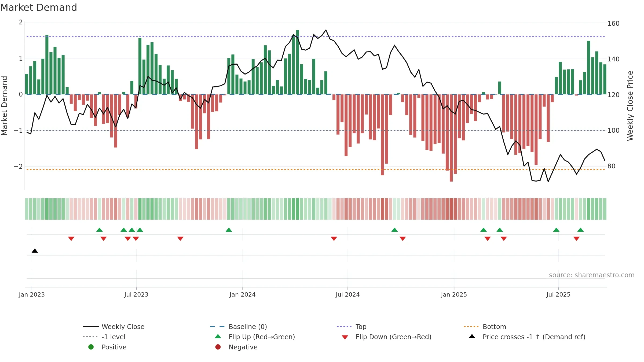
Task: Click the 80 right-axis price label
Action: tap(611, 166)
